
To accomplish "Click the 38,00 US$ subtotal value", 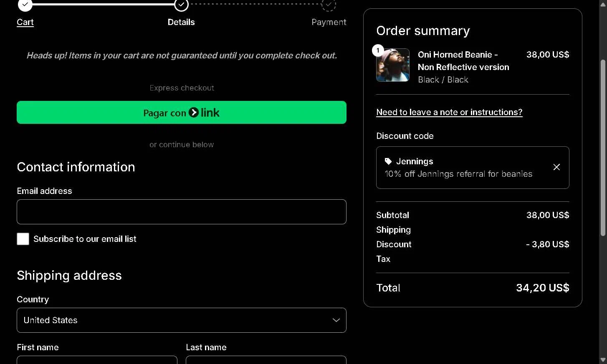I will (548, 215).
